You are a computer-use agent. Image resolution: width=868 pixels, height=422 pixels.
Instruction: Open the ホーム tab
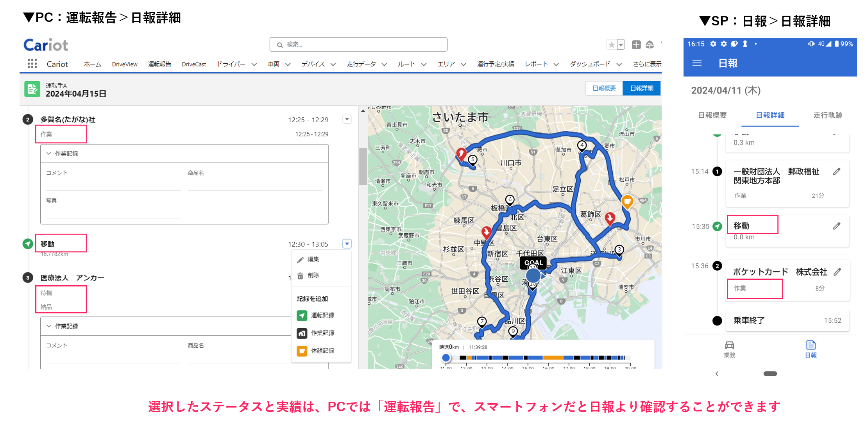93,64
